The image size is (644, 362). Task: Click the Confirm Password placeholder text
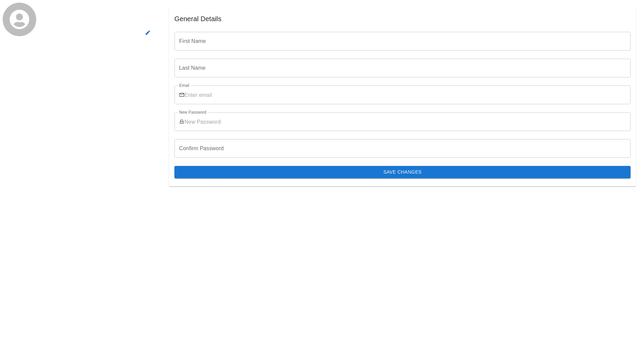(x=201, y=148)
